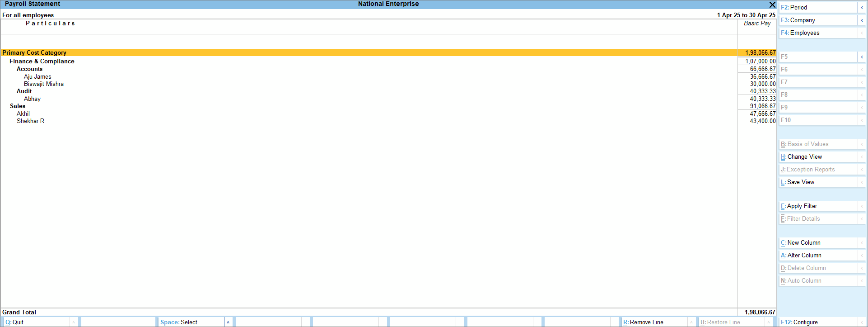Apply Filter to the report
The width and height of the screenshot is (868, 327).
pyautogui.click(x=817, y=206)
